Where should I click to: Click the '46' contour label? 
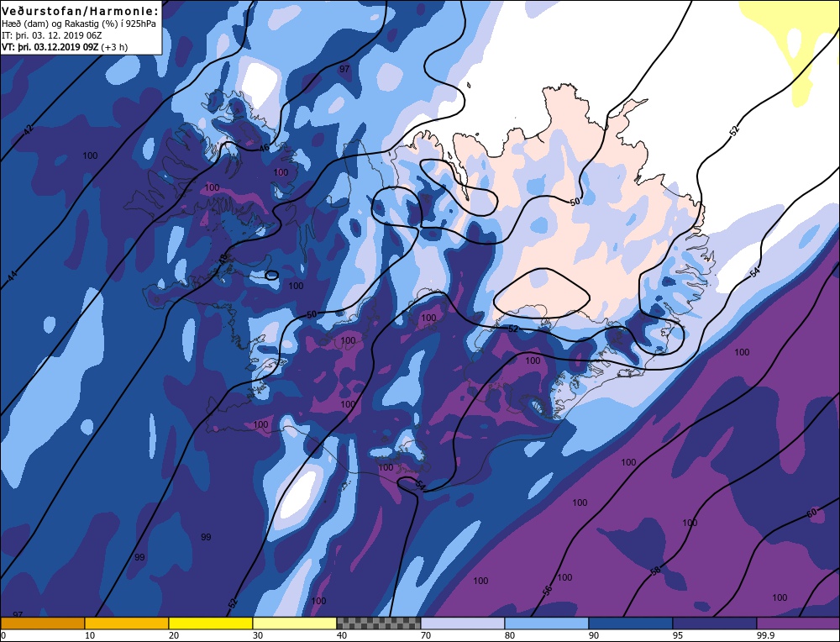click(264, 147)
